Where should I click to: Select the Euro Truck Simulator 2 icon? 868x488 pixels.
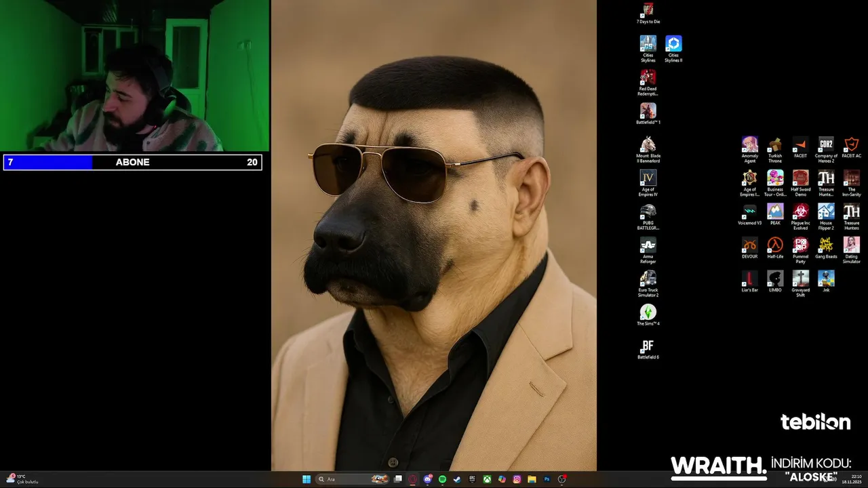(648, 283)
